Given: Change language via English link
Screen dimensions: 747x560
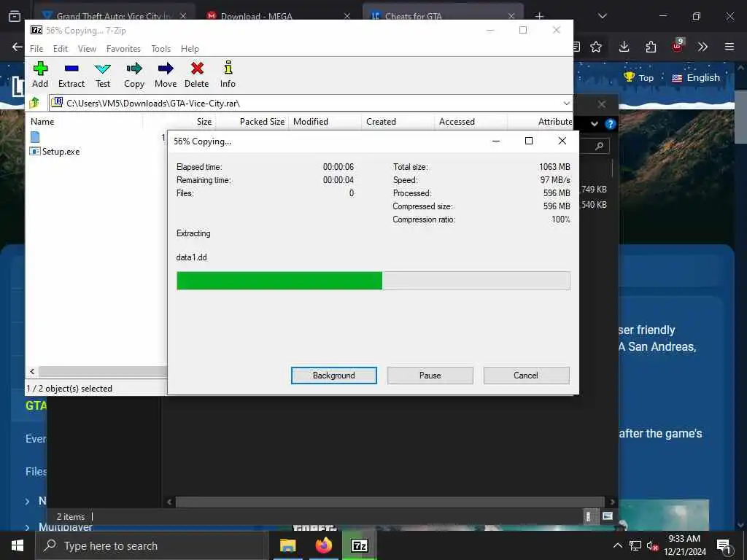Looking at the screenshot, I should click(x=695, y=77).
